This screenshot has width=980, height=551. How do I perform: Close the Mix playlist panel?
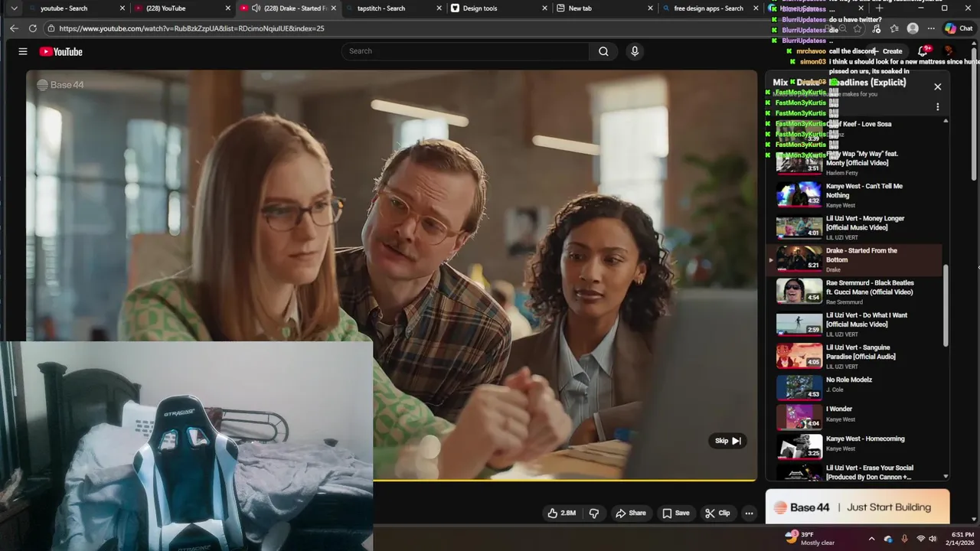(937, 86)
